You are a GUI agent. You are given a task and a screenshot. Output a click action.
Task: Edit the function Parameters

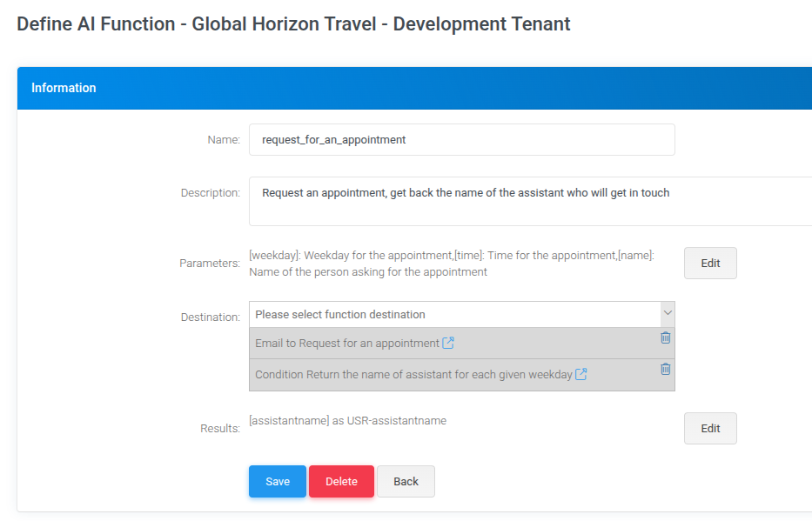(x=710, y=263)
